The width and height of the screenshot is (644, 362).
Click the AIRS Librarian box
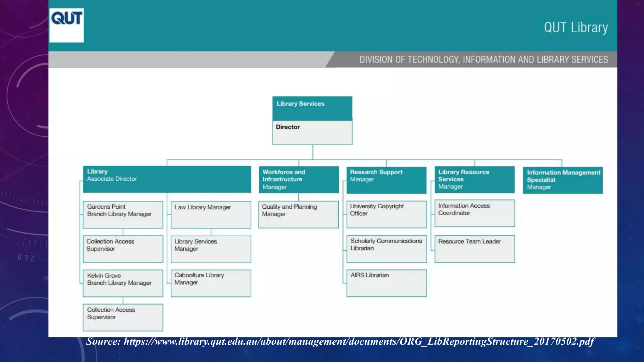[386, 283]
